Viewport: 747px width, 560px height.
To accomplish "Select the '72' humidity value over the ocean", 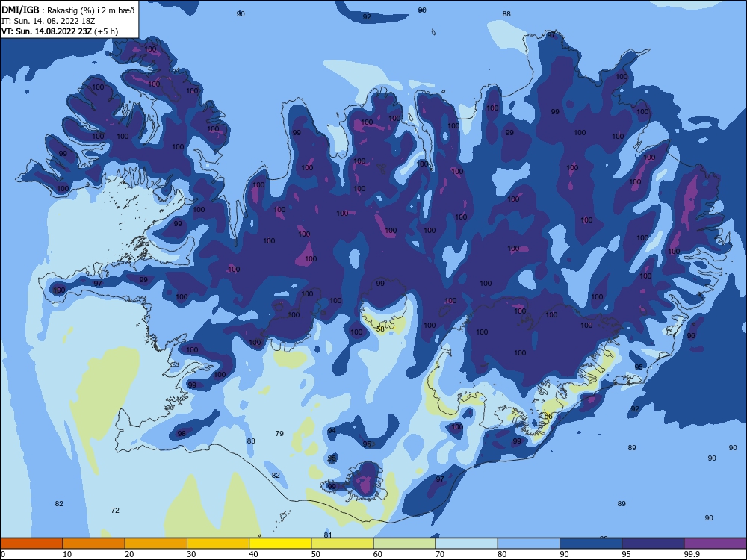I will click(115, 511).
